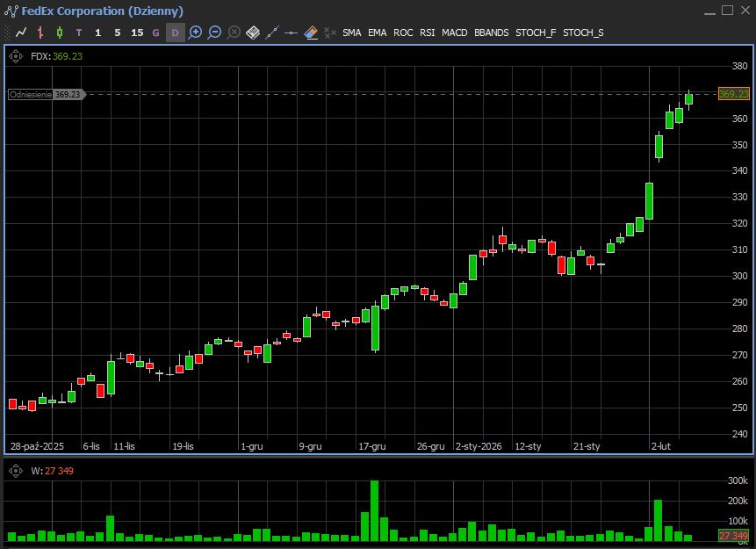Viewport: 756px width, 549px height.
Task: Open the move handle beside W volume label
Action: (x=16, y=471)
